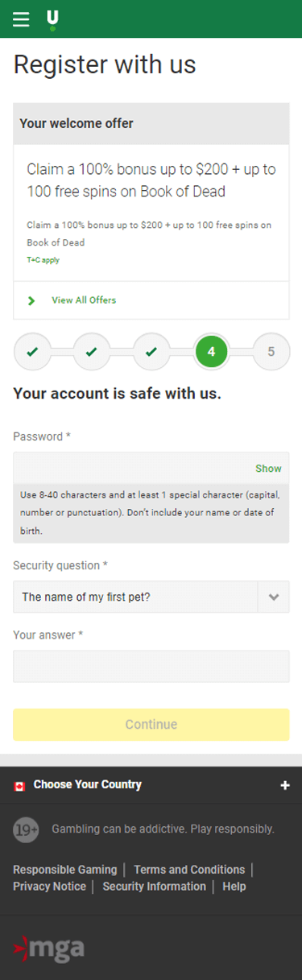Screen dimensions: 302x980
Task: Open View All Offers link
Action: [84, 300]
